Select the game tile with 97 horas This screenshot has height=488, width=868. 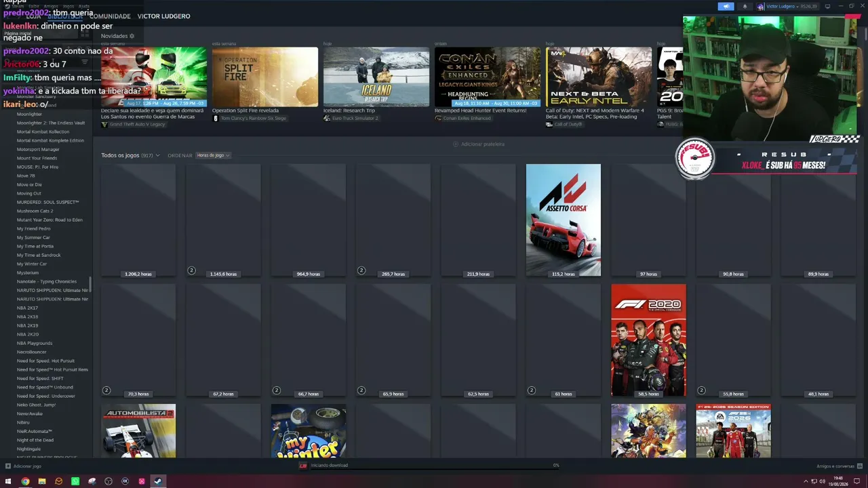coord(648,220)
